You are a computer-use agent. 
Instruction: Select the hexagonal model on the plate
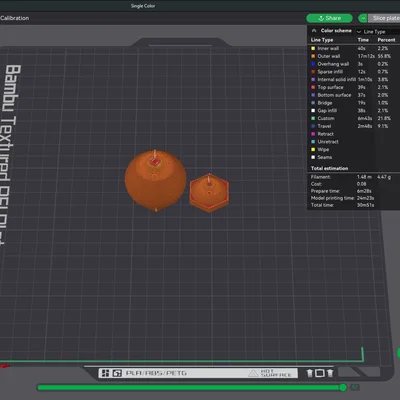coord(209,193)
